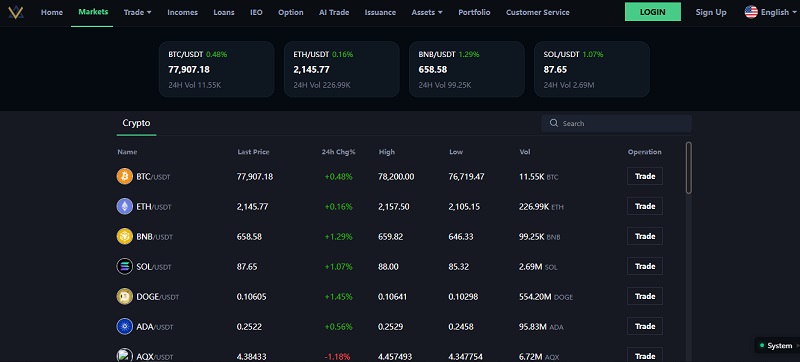Click the gold V site logo
Screen dimensions: 800x362
[16, 12]
